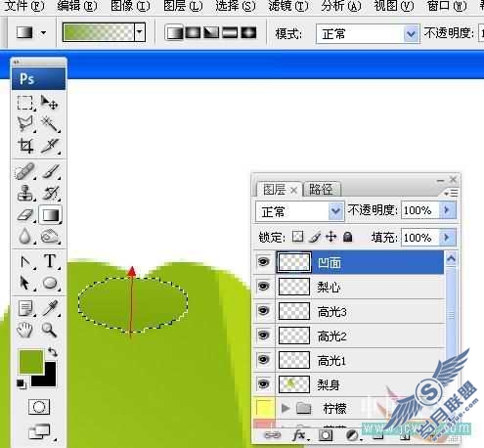This screenshot has height=448, width=484.
Task: Pick the Horizontal Type tool
Action: [50, 261]
